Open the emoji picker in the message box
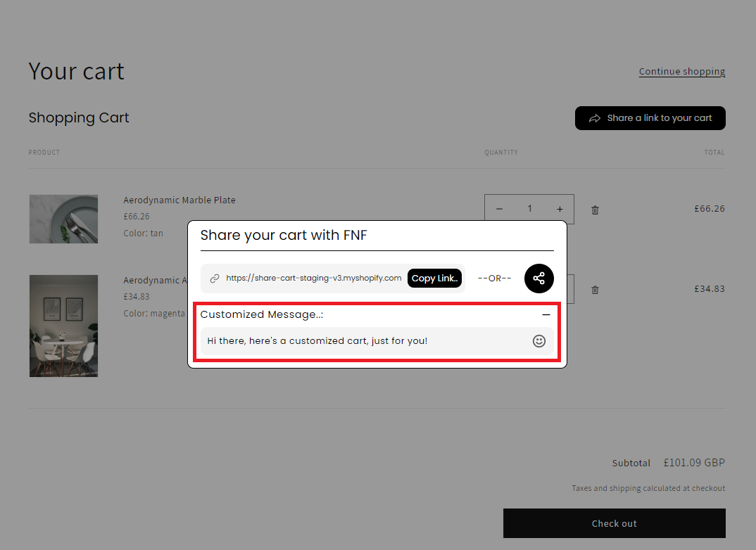 point(539,340)
